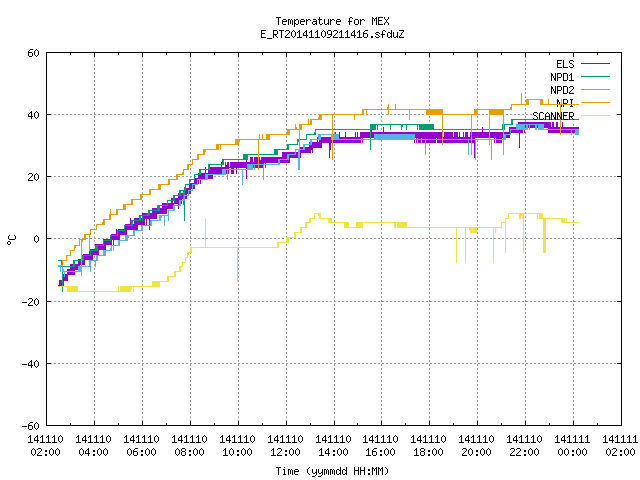This screenshot has height=480, width=640.
Task: Click the y-axis label 0
Action: coord(36,239)
